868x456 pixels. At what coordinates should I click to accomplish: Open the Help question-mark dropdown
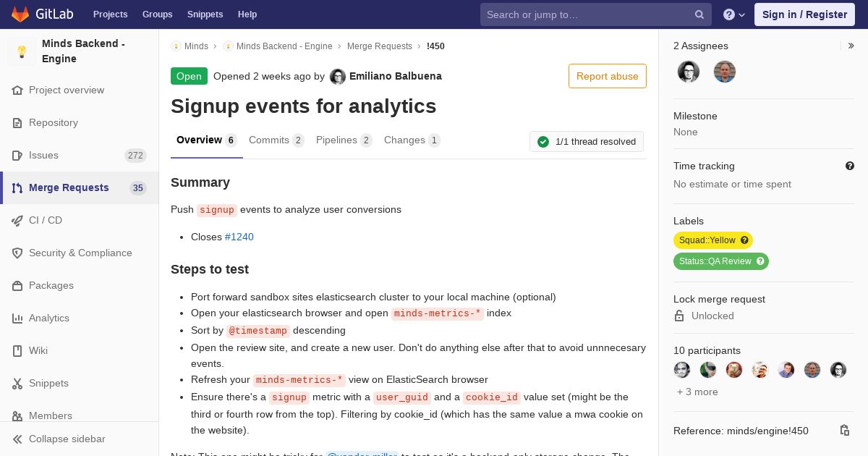point(734,14)
